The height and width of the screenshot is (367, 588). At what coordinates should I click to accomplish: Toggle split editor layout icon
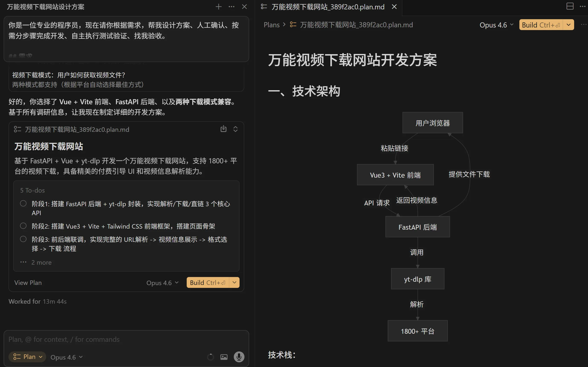tap(570, 6)
